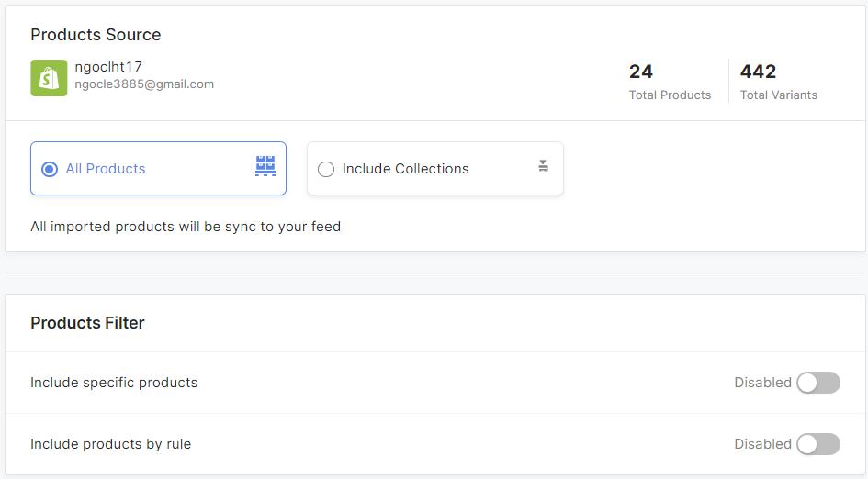Click the 442 Total Variants count

[758, 72]
